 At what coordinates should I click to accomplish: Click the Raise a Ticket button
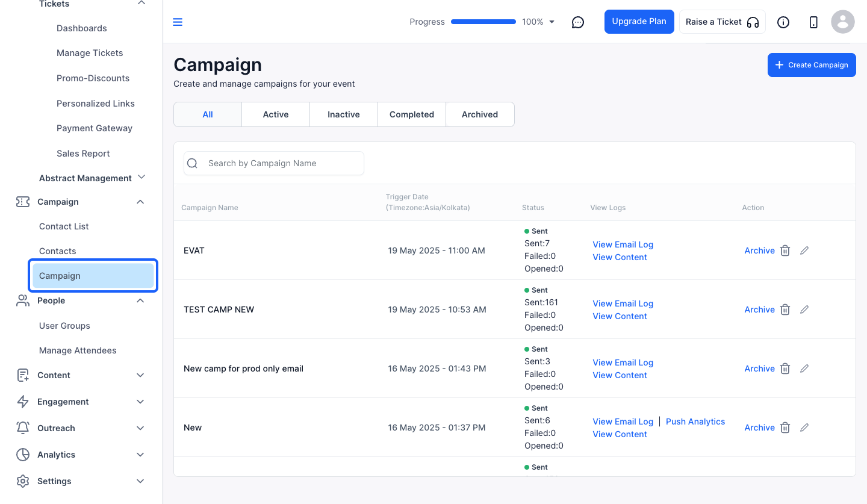722,22
